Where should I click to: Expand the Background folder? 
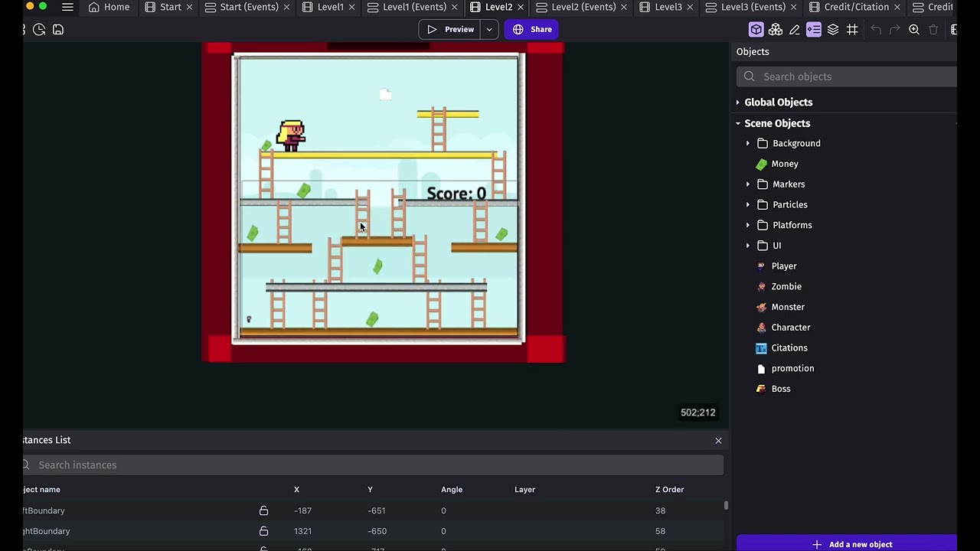click(748, 143)
